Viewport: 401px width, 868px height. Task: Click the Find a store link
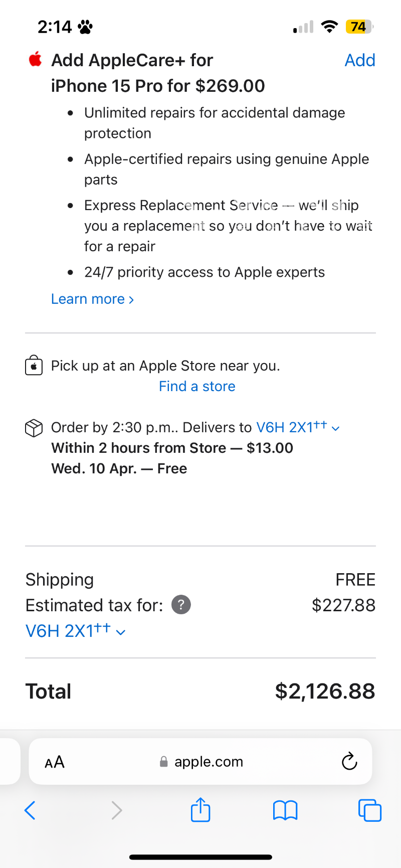click(x=197, y=386)
